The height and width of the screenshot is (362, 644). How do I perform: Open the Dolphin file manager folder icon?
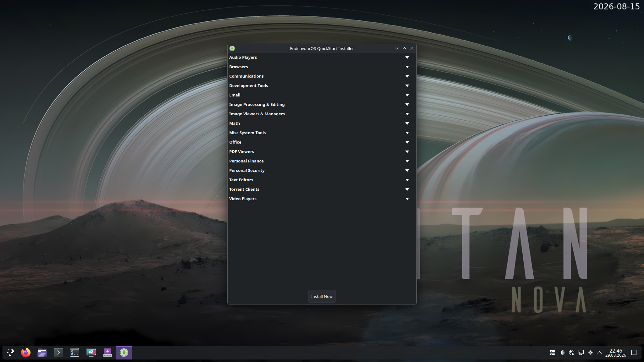point(42,353)
